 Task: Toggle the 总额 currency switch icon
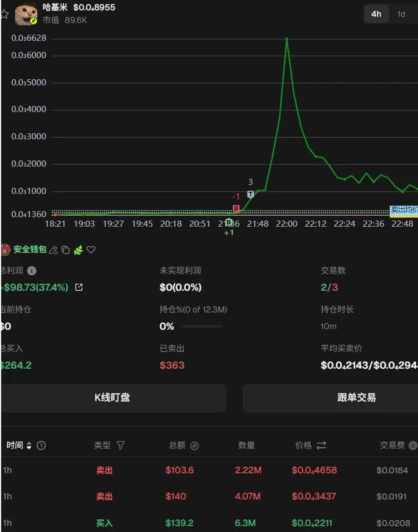(195, 446)
